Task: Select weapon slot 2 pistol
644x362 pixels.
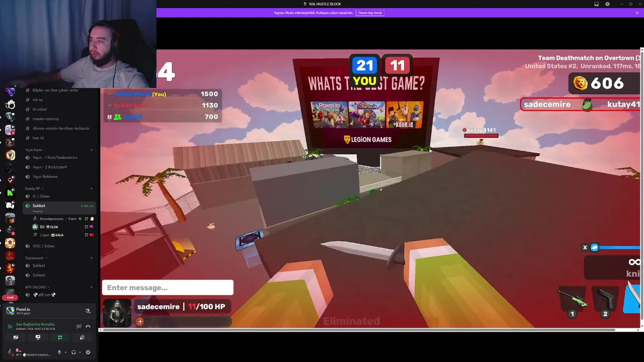Action: click(x=605, y=301)
